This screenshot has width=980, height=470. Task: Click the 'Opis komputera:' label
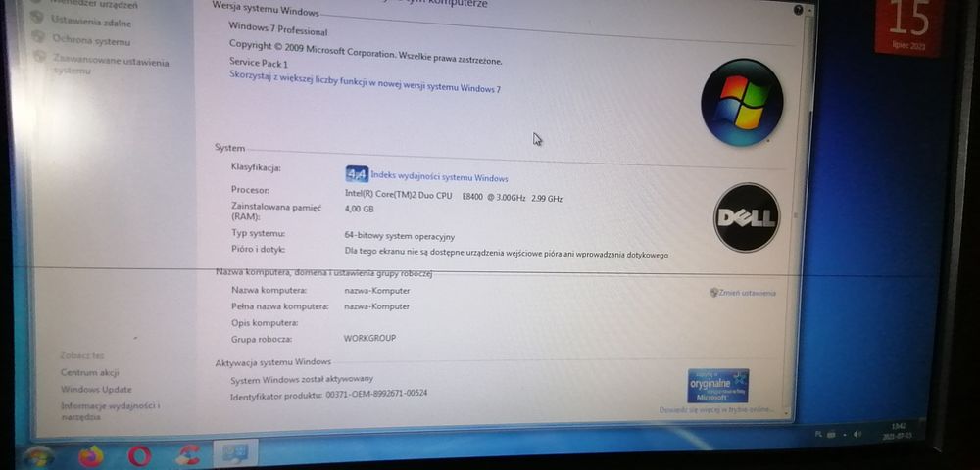point(265,323)
